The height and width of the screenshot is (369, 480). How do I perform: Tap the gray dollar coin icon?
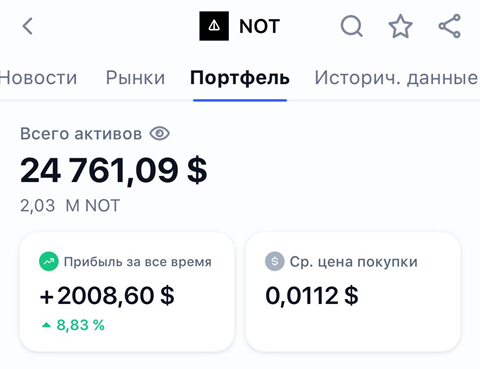coord(274,261)
